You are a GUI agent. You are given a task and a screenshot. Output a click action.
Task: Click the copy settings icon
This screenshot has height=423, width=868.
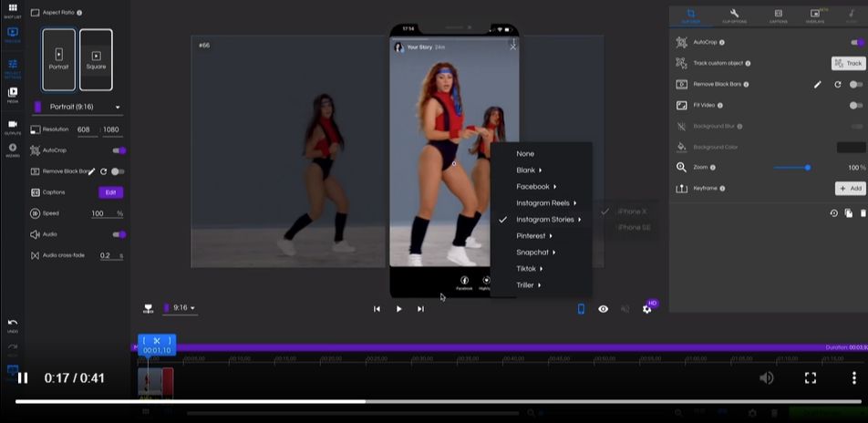(x=849, y=213)
